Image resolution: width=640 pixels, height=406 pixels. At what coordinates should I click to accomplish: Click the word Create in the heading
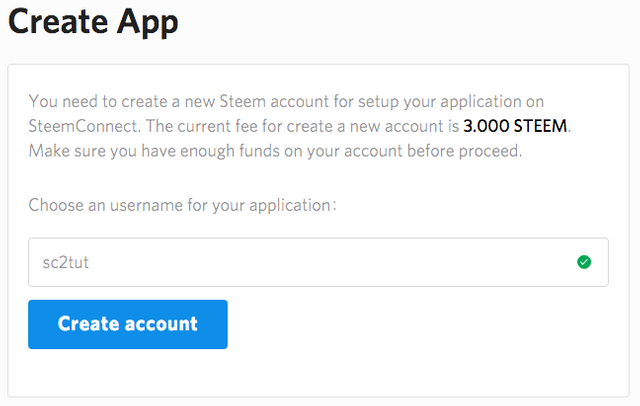pos(58,22)
